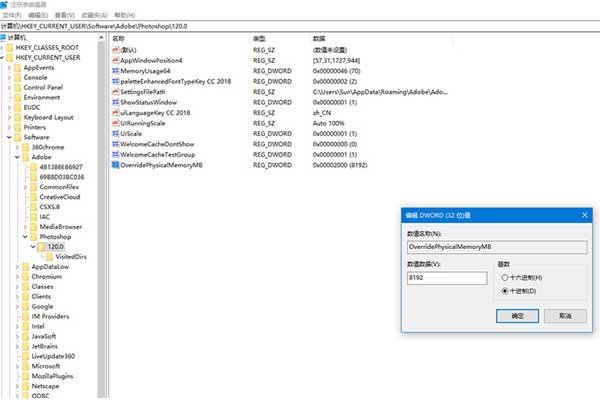Image resolution: width=600 pixels, height=400 pixels.
Task: Click the Keyboard Layout folder icon
Action: click(x=18, y=117)
